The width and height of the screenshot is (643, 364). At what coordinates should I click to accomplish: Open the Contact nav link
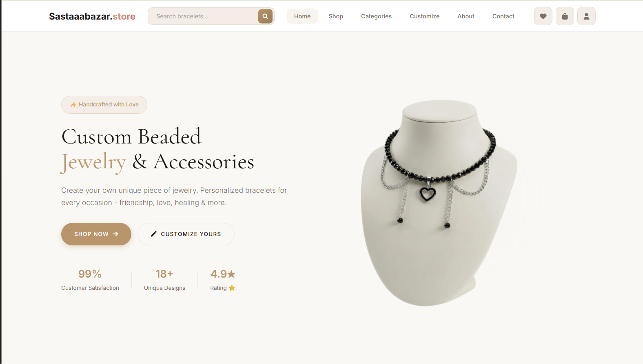tap(503, 16)
